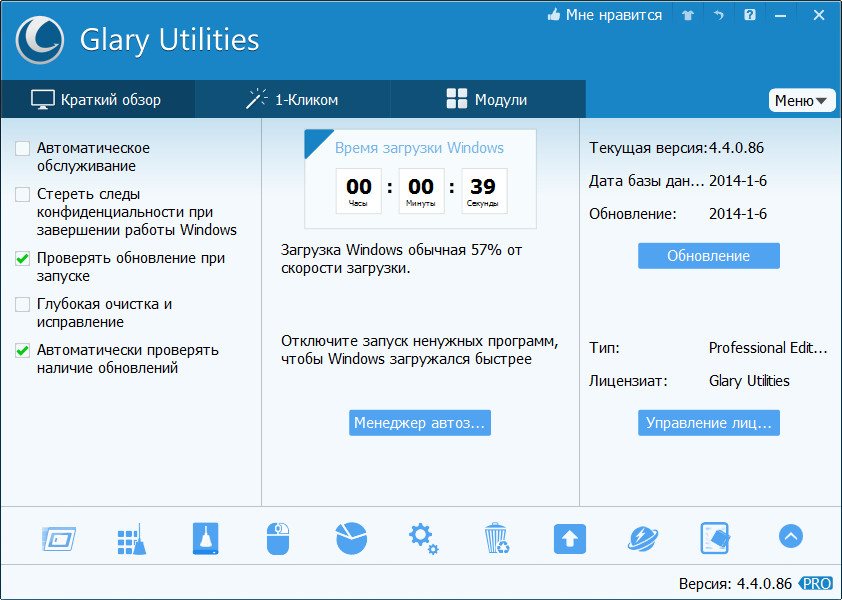Uncheck Автоматически проверять наличие обновлений
Screen dimensions: 842x600
(23, 350)
